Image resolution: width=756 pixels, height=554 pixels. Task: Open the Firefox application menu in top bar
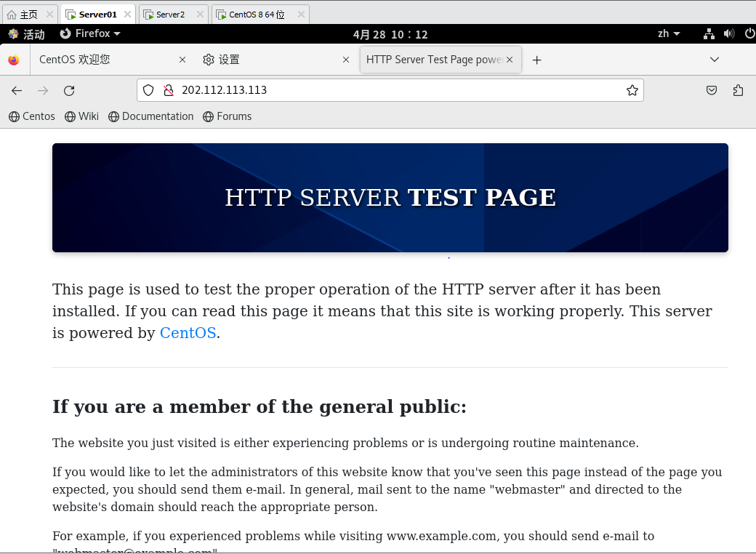(90, 33)
